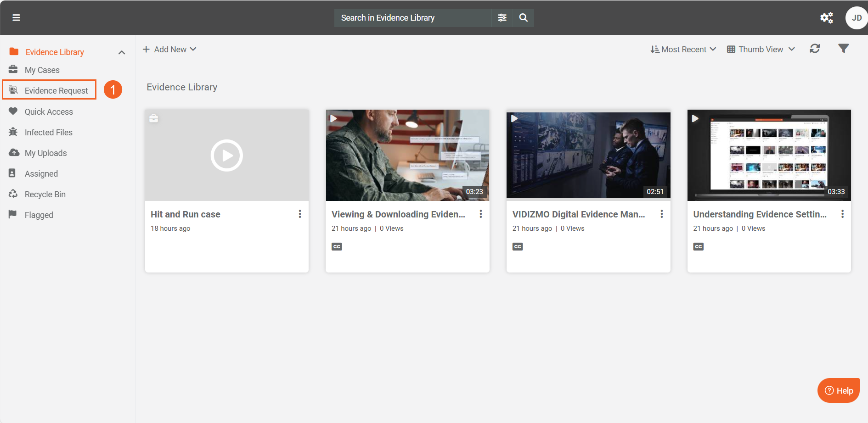
Task: Play the Viewing & Downloading Evidence thumbnail
Action: 407,155
